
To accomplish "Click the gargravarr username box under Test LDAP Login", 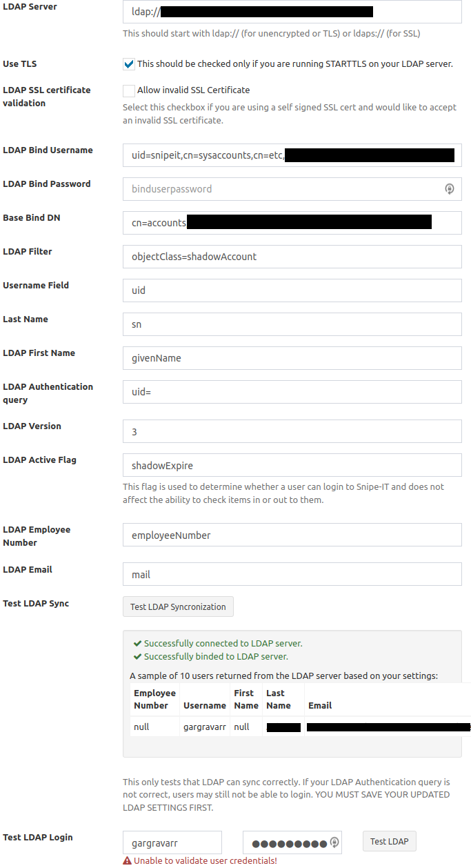I will [x=172, y=842].
